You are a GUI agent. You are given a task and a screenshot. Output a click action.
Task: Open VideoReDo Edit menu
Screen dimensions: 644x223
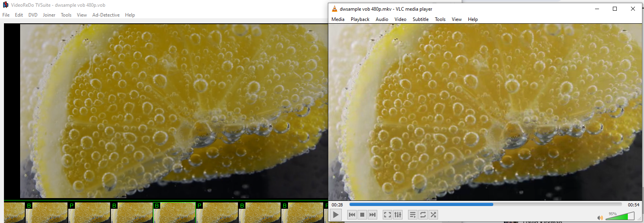click(x=19, y=15)
